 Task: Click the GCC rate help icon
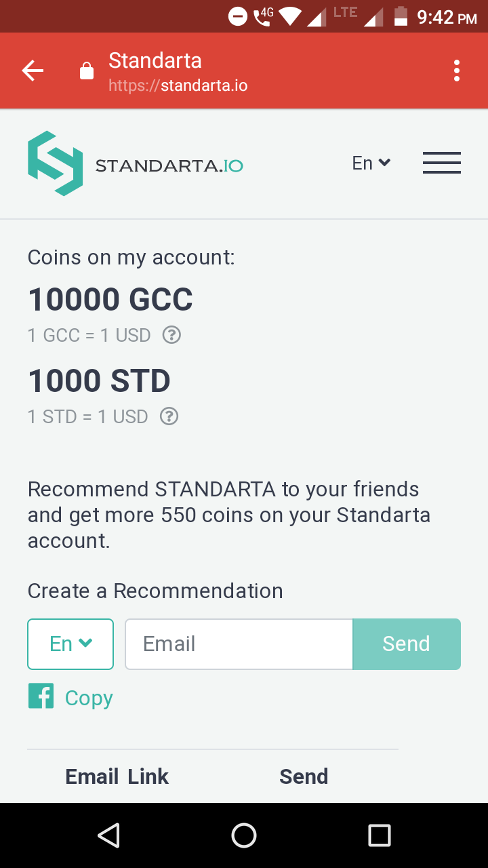172,335
